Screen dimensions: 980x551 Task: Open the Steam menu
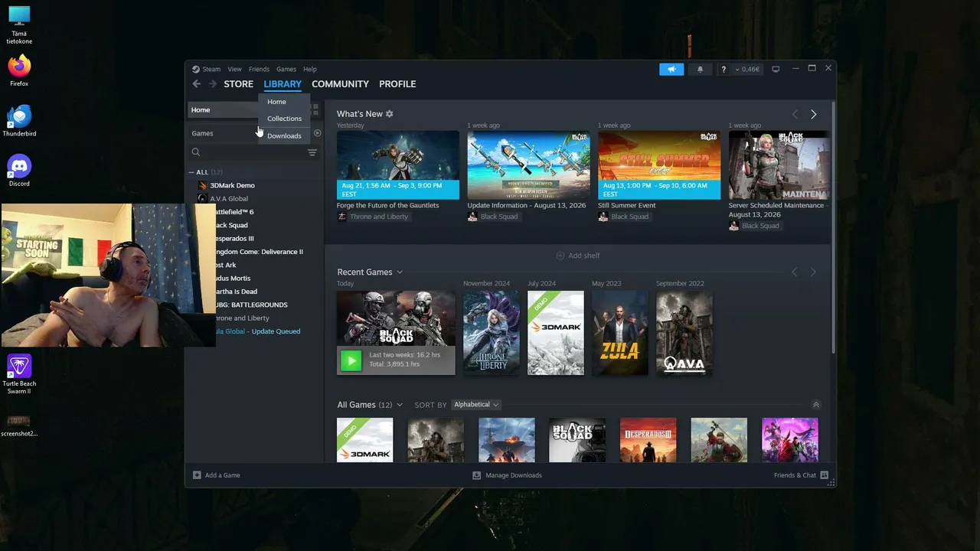click(x=211, y=69)
